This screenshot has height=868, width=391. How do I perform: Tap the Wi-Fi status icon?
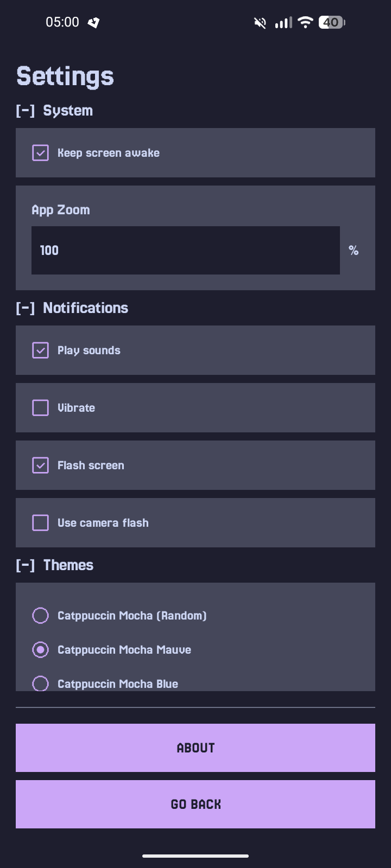(306, 22)
